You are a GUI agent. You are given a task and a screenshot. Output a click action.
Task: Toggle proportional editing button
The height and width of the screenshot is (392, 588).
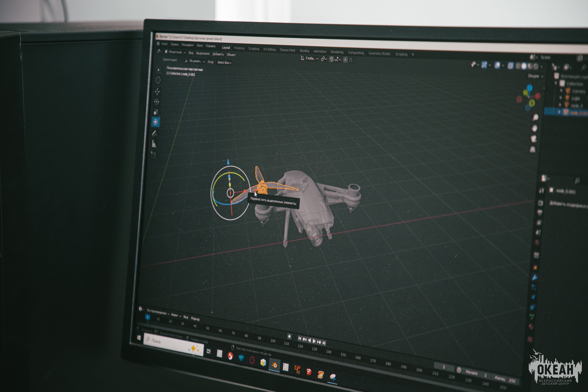pyautogui.click(x=345, y=60)
